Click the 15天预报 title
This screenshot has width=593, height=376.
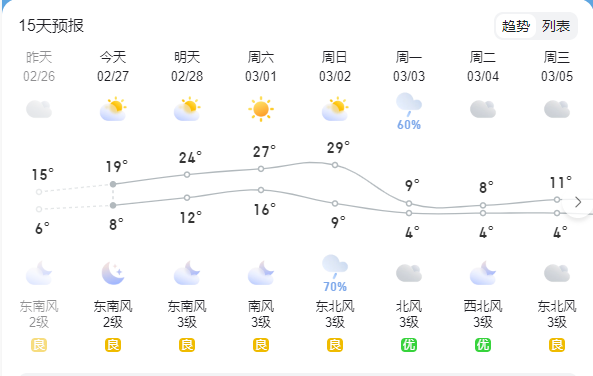[x=51, y=26]
